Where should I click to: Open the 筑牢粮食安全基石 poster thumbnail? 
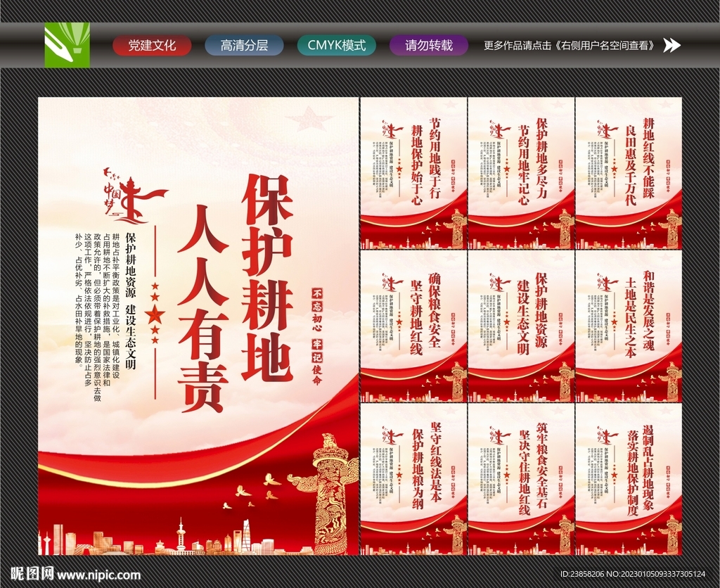pyautogui.click(x=521, y=479)
